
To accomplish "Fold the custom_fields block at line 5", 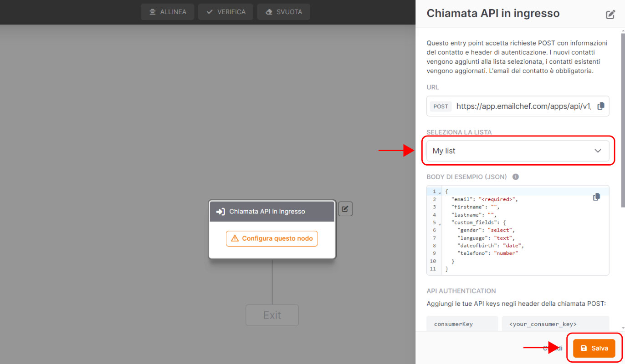I will pos(440,223).
